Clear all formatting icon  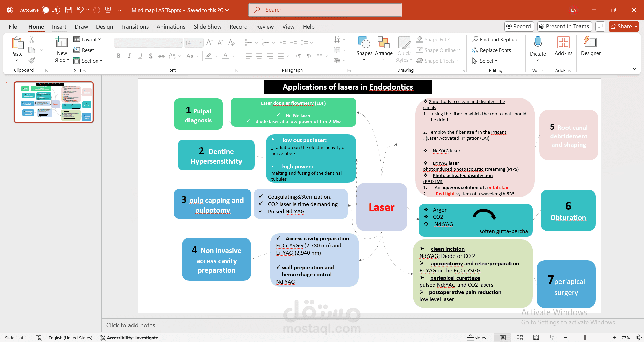point(231,42)
